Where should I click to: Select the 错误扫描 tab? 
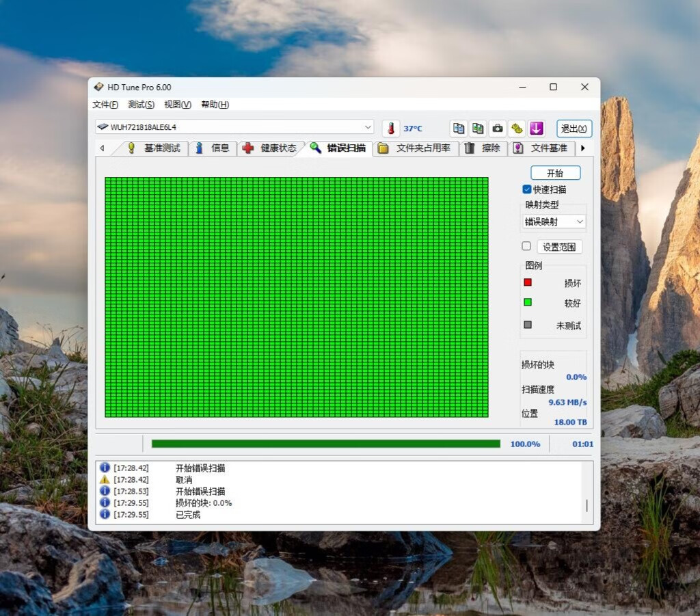pos(338,148)
